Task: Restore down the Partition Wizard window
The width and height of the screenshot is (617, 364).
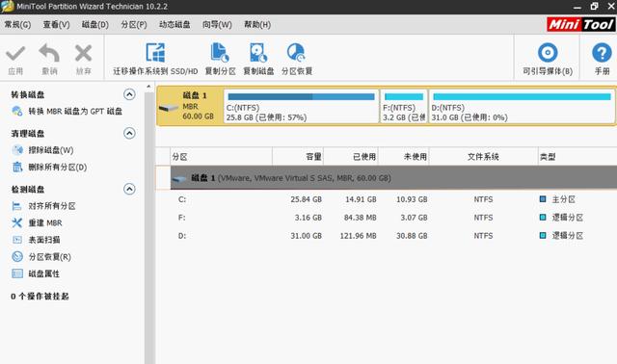Action: click(594, 7)
